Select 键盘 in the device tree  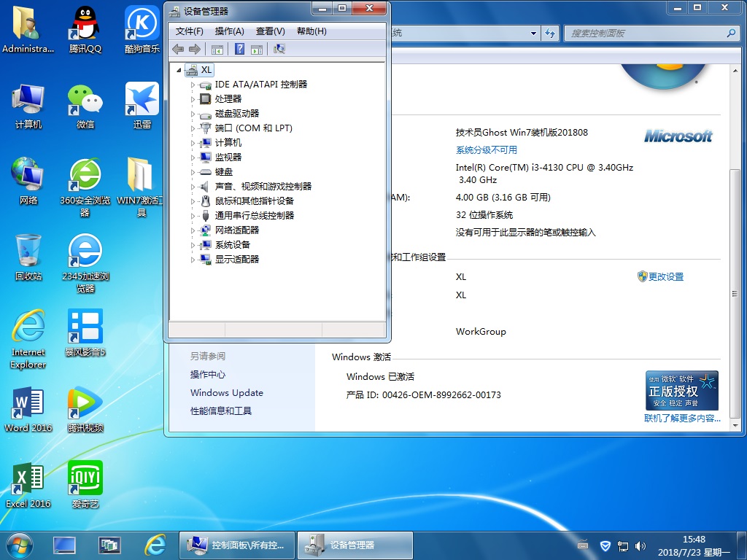223,172
